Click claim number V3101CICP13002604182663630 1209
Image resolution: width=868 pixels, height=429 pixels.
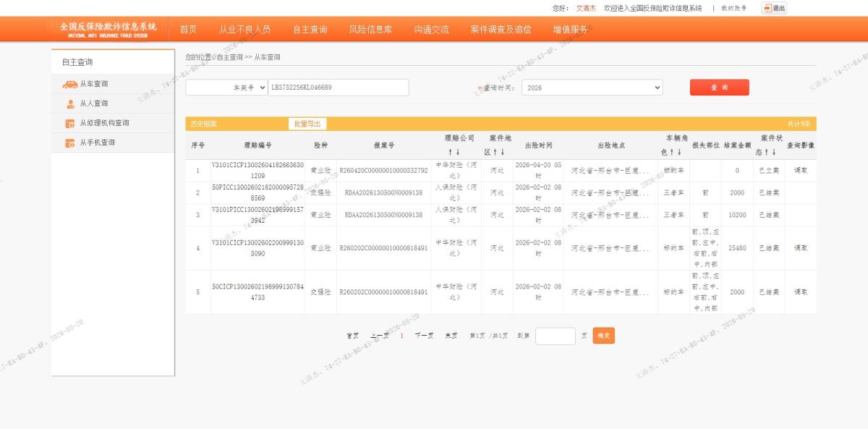(x=258, y=171)
